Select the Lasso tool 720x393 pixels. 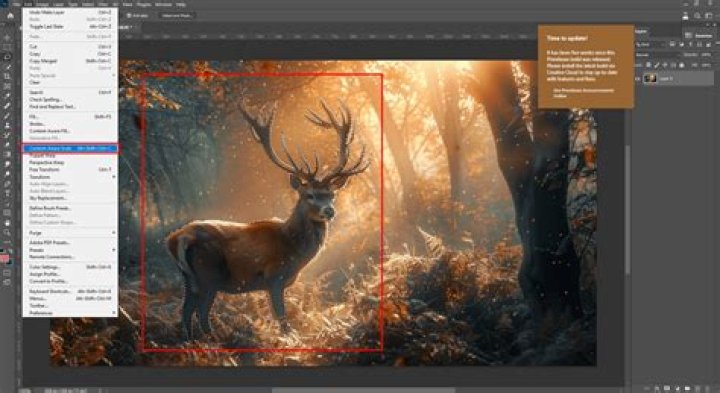tap(7, 57)
